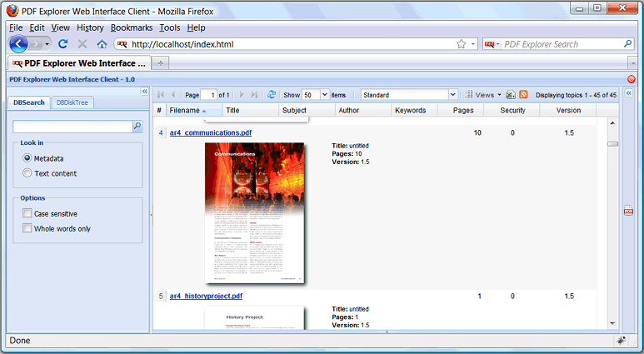Reload the page with the browser refresh icon

pyautogui.click(x=62, y=43)
